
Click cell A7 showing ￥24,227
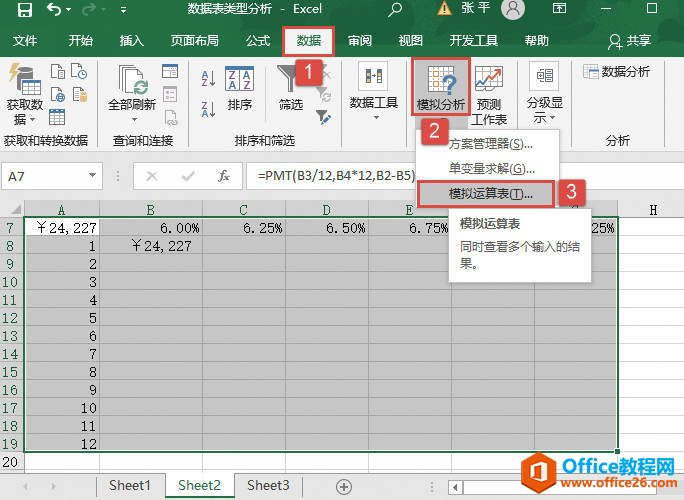[x=62, y=227]
